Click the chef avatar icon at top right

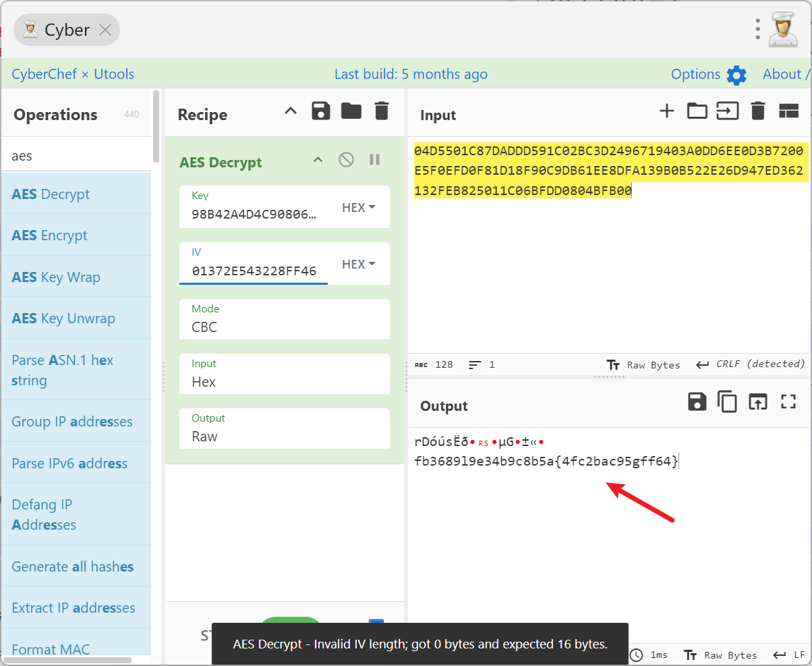tap(782, 30)
